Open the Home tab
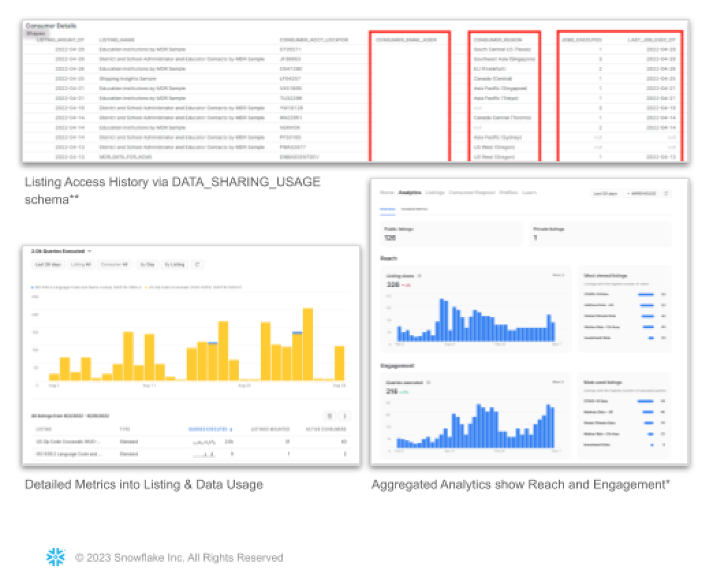728x585 pixels. coord(387,193)
